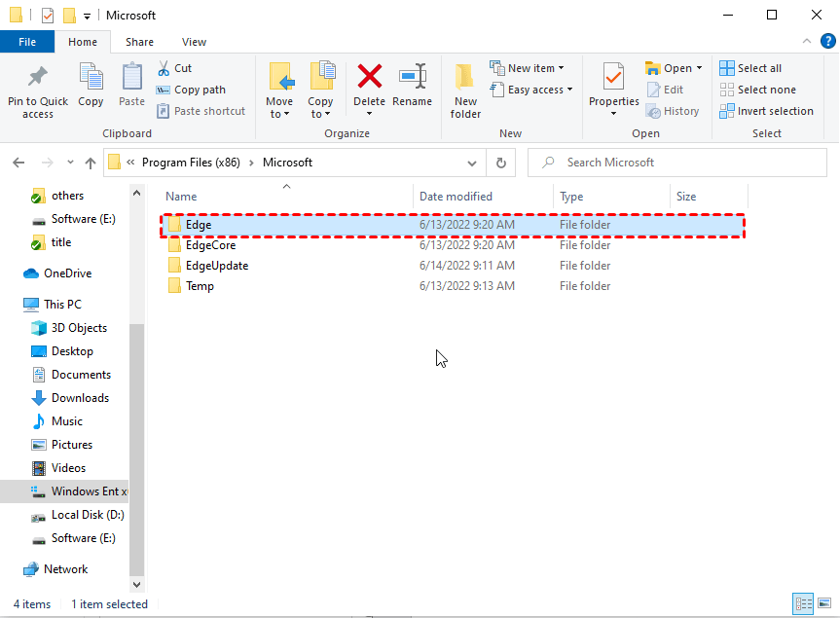
Task: Open Music in sidebar
Action: [x=57, y=421]
